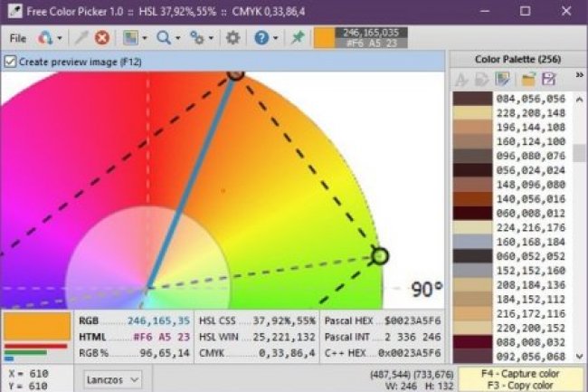588x392 pixels.
Task: Click the edit palette image icon
Action: (x=503, y=80)
